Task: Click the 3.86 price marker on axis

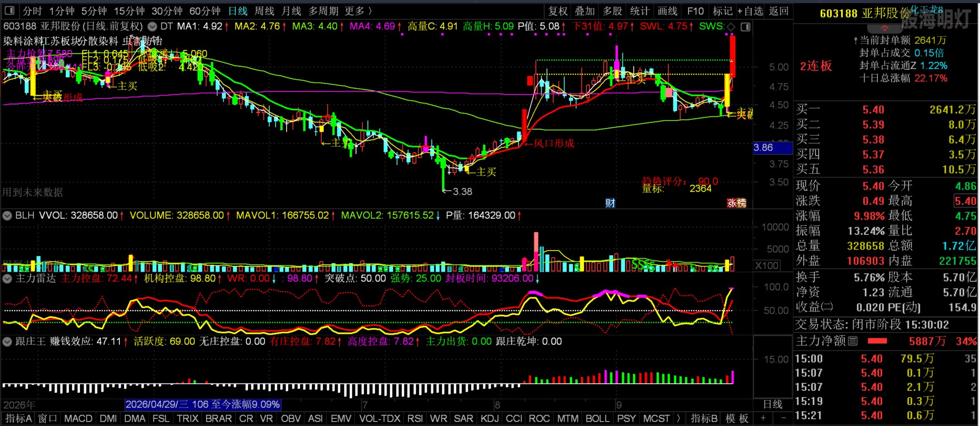Action: [x=772, y=148]
